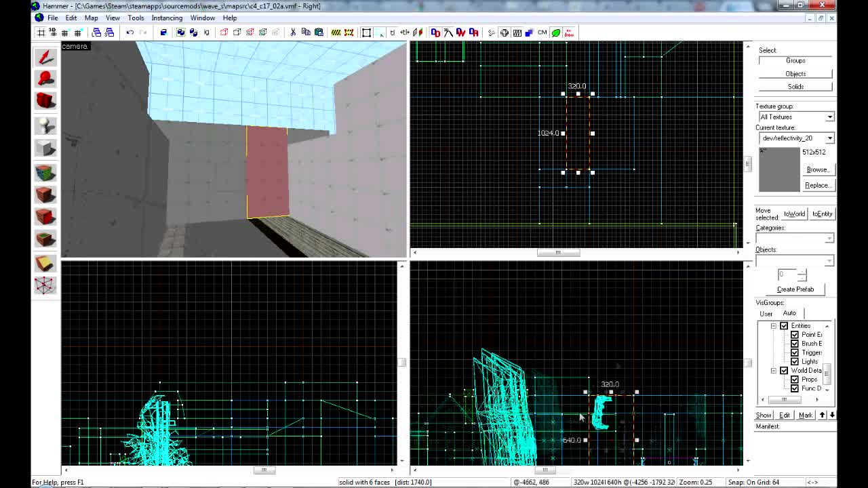868x488 pixels.
Task: Open the dev/reflectivity_20 current texture dropdown
Action: (x=829, y=138)
